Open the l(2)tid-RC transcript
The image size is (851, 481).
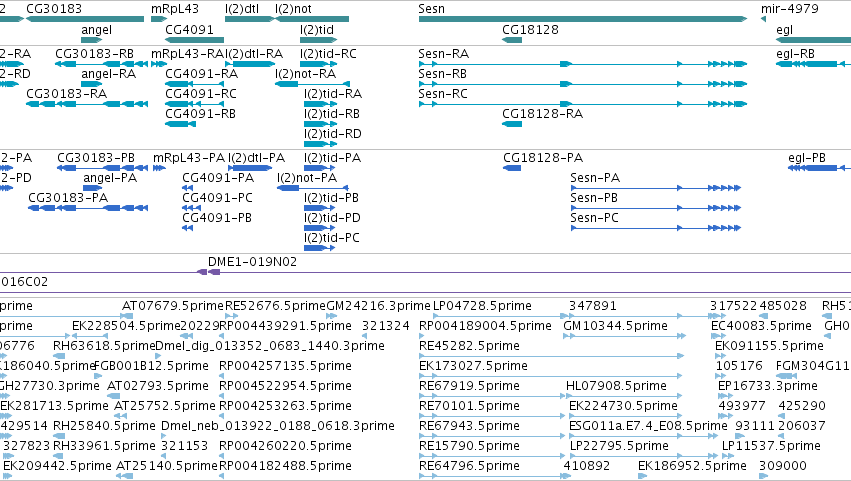pyautogui.click(x=328, y=54)
